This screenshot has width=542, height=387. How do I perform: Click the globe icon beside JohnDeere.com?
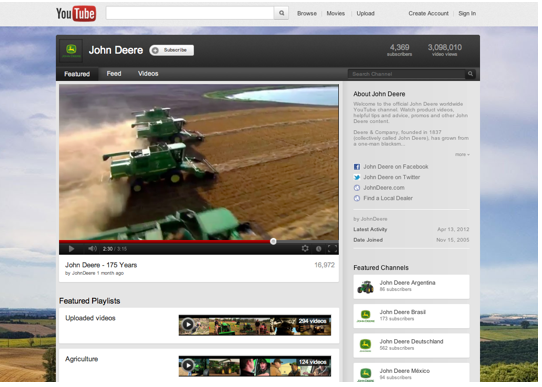357,188
